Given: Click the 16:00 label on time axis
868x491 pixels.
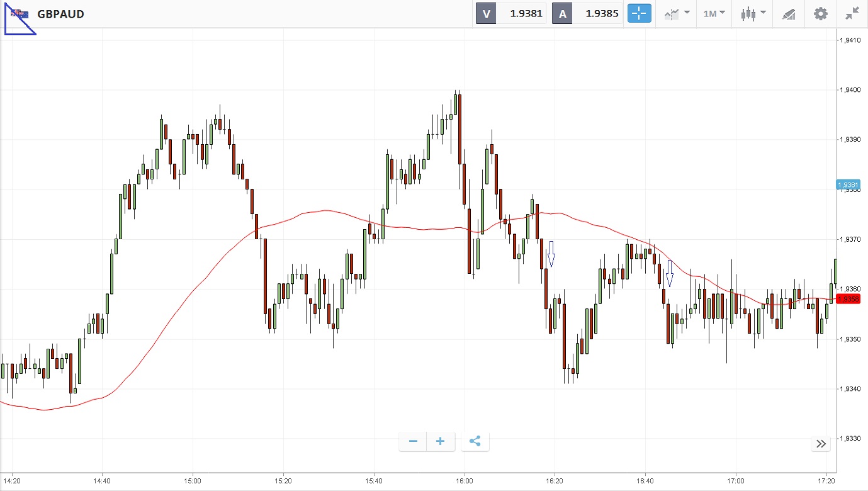Looking at the screenshot, I should 464,480.
